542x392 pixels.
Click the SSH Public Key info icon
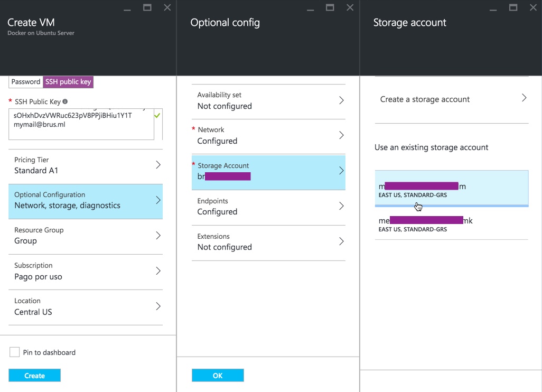pos(65,101)
